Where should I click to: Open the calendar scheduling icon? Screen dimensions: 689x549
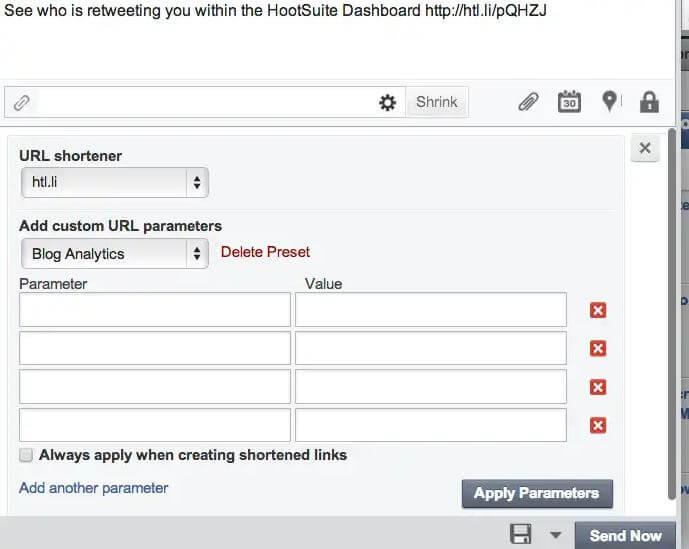569,102
